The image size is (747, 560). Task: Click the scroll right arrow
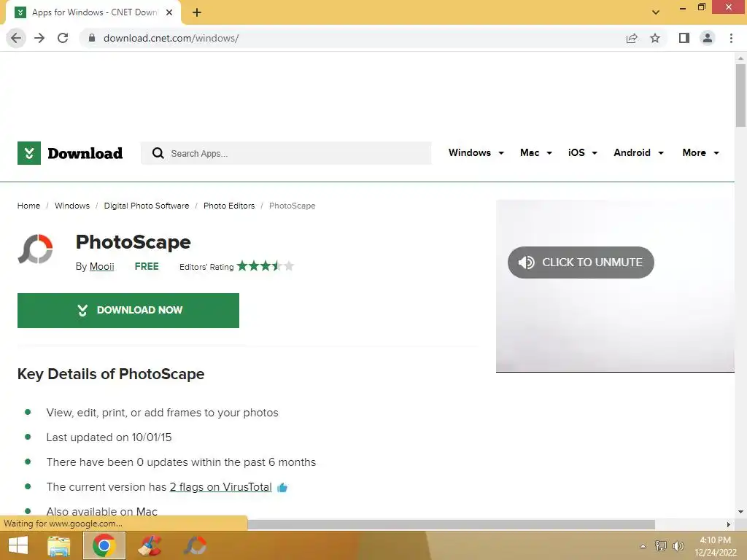[x=729, y=525]
